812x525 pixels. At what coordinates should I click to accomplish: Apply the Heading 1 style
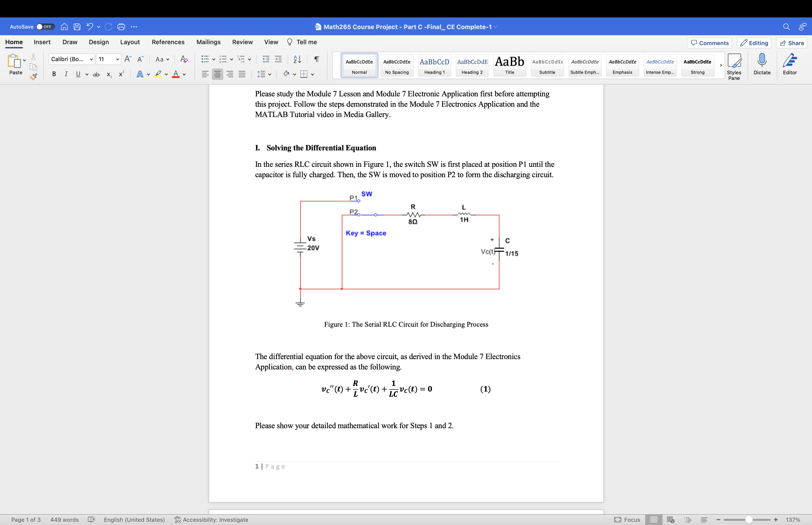[x=434, y=65]
